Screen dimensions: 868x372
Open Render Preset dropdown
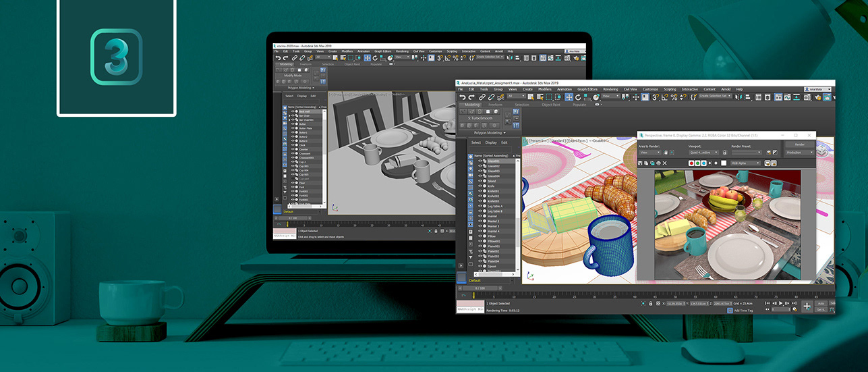tap(747, 153)
